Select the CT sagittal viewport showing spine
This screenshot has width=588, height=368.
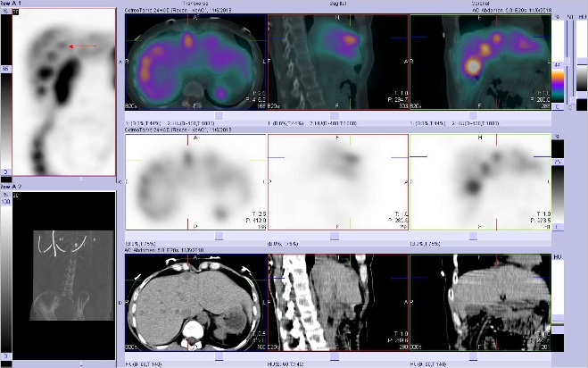(x=338, y=303)
